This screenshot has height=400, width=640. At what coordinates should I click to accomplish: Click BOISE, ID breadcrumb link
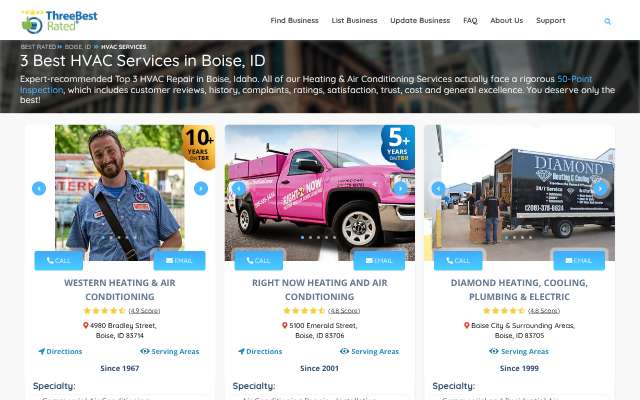78,47
